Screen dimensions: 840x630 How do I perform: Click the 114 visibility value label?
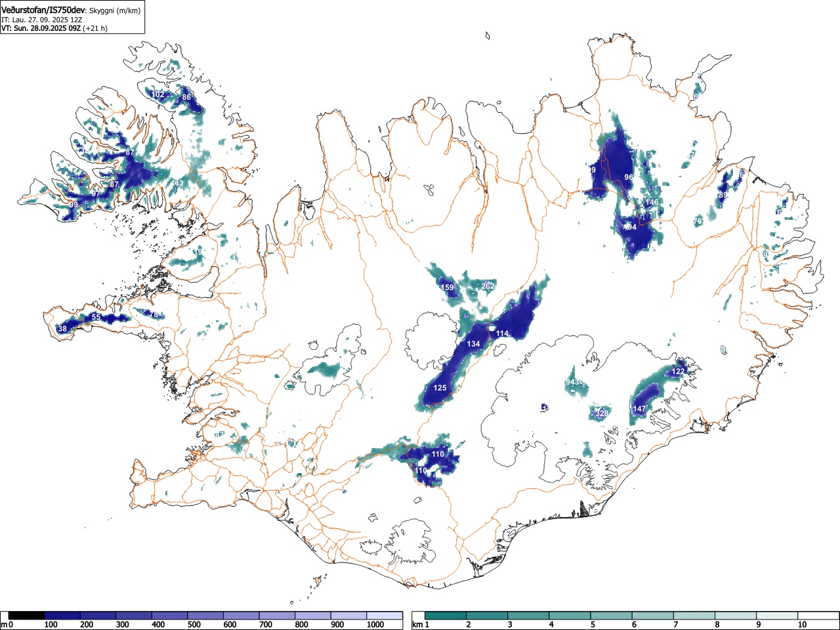tap(502, 333)
